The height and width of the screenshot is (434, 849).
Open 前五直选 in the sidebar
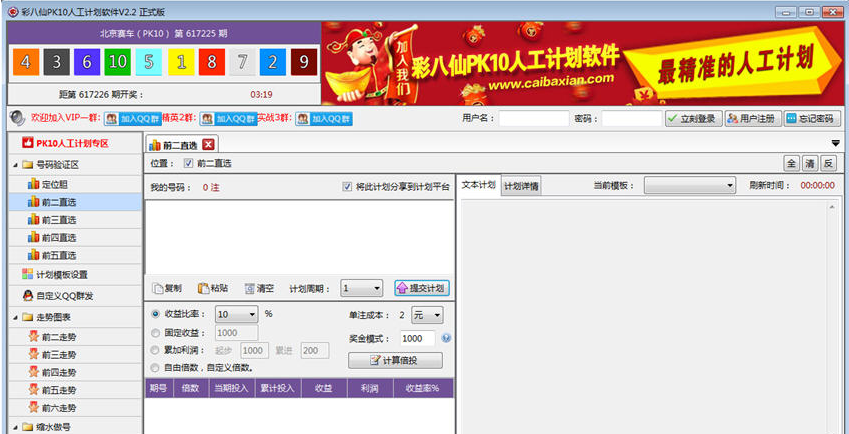click(76, 255)
